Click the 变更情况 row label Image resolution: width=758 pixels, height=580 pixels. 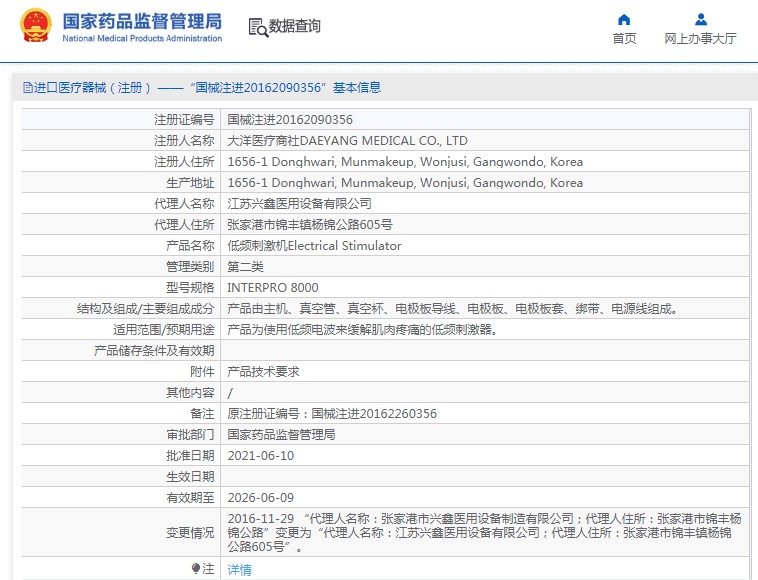tap(190, 533)
